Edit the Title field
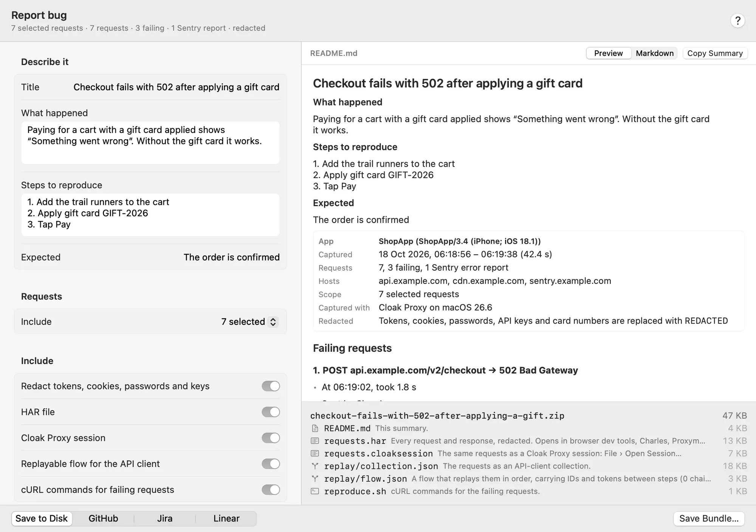This screenshot has height=532, width=756. 176,87
